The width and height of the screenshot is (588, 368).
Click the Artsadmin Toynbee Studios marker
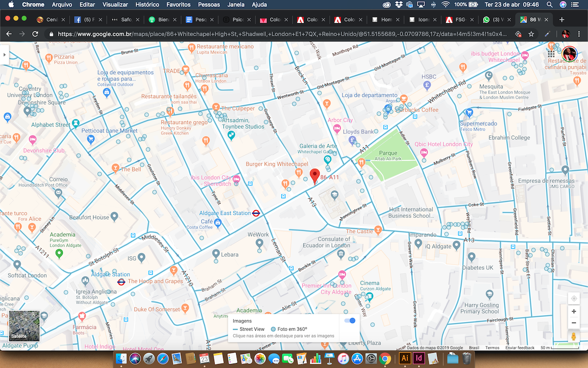tap(231, 135)
